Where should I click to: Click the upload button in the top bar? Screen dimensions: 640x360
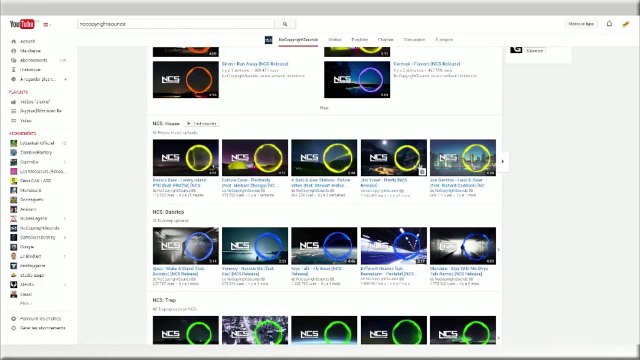(581, 24)
